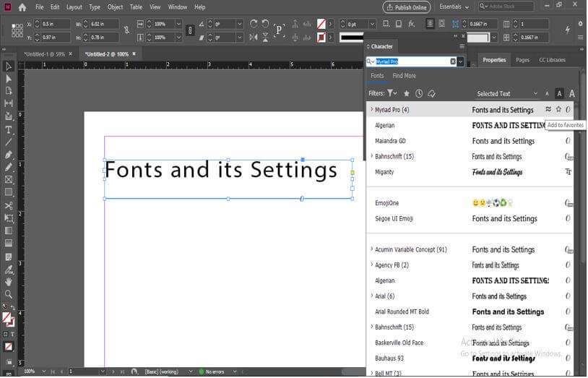The image size is (588, 378).
Task: Choose the Maiandra GD font
Action: click(390, 141)
